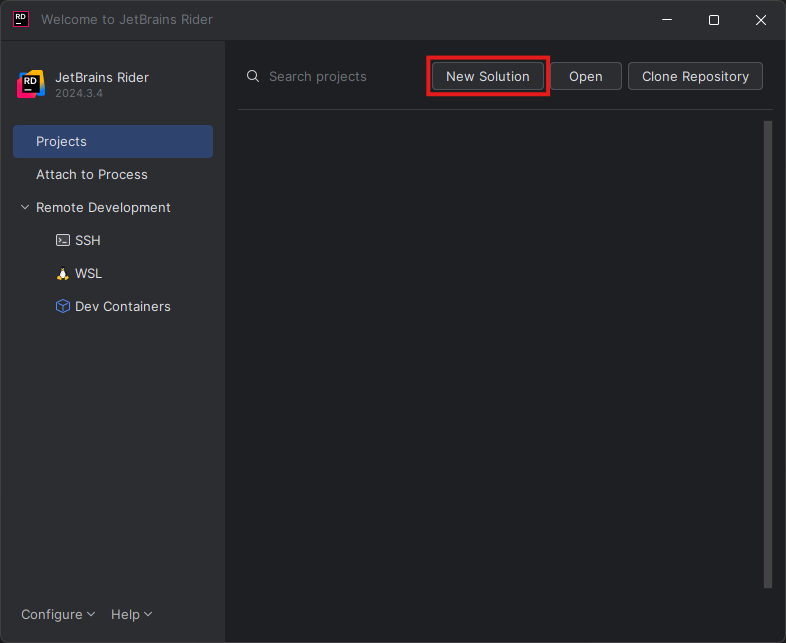Screen dimensions: 786x643
Task: Close the Welcome to JetBrains Rider window
Action: pos(760,20)
